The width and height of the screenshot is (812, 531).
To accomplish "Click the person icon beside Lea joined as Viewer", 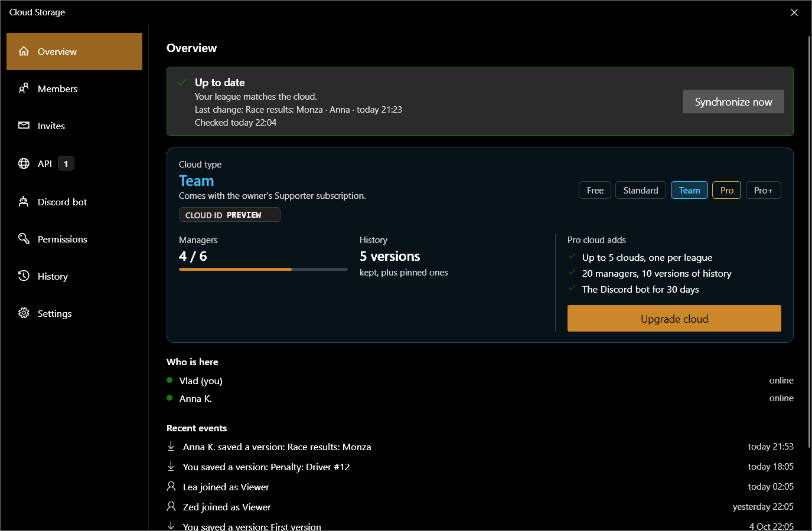I will (171, 486).
